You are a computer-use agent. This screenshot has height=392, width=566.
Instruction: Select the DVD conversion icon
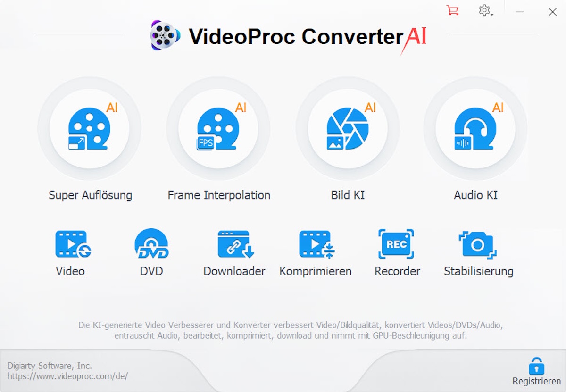tap(151, 244)
